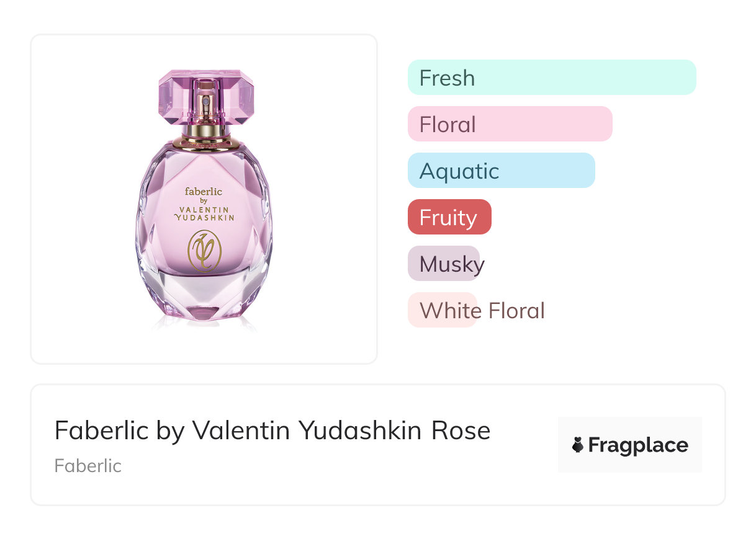Viewport: 756px width, 536px height.
Task: Click the clear glass base of the bottle
Action: tap(204, 298)
